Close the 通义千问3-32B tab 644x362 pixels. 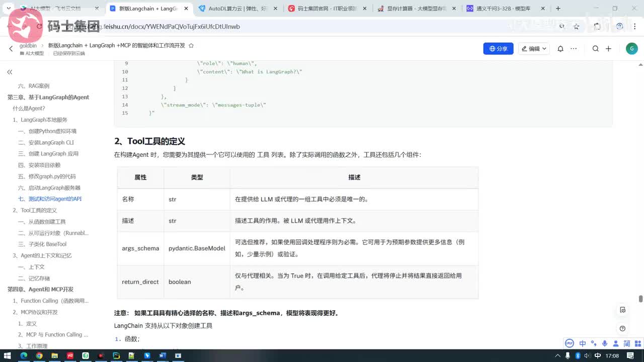tap(542, 9)
